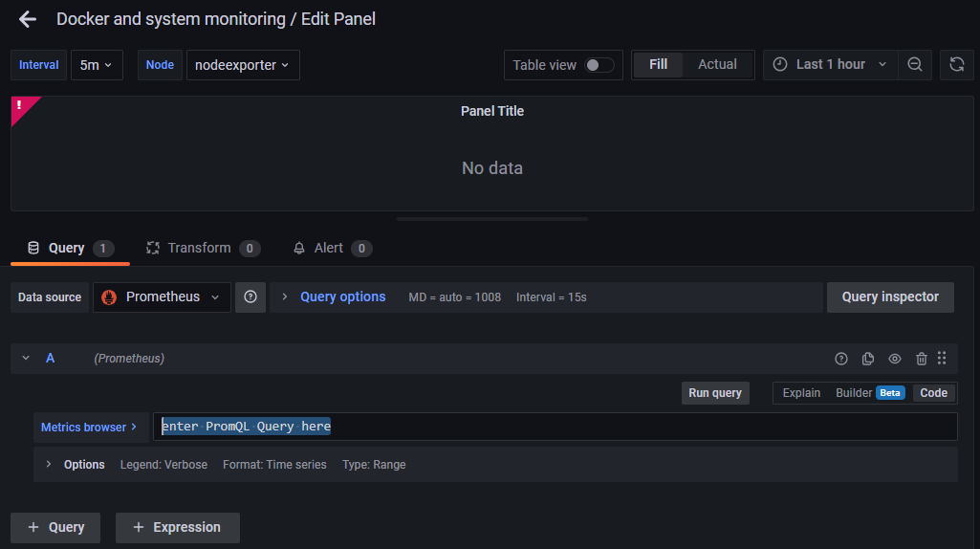Image resolution: width=980 pixels, height=549 pixels.
Task: Click the refresh dashboard icon
Action: tap(956, 65)
